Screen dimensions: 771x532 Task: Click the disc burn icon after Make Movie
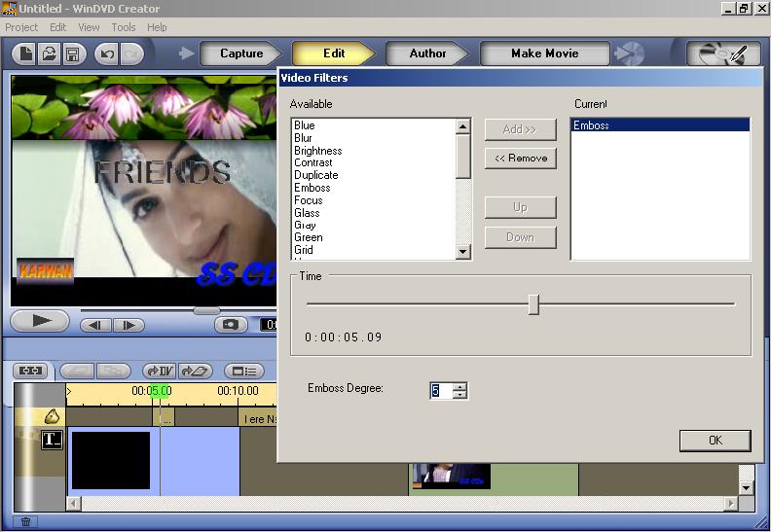coord(630,53)
